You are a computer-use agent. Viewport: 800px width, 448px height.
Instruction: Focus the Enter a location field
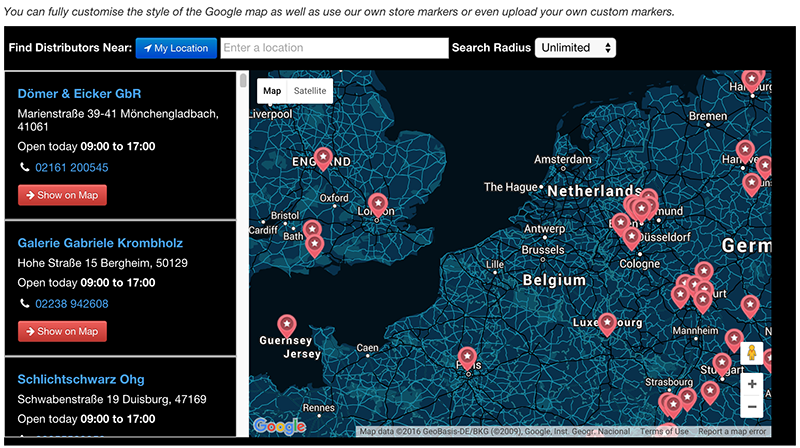[x=334, y=48]
